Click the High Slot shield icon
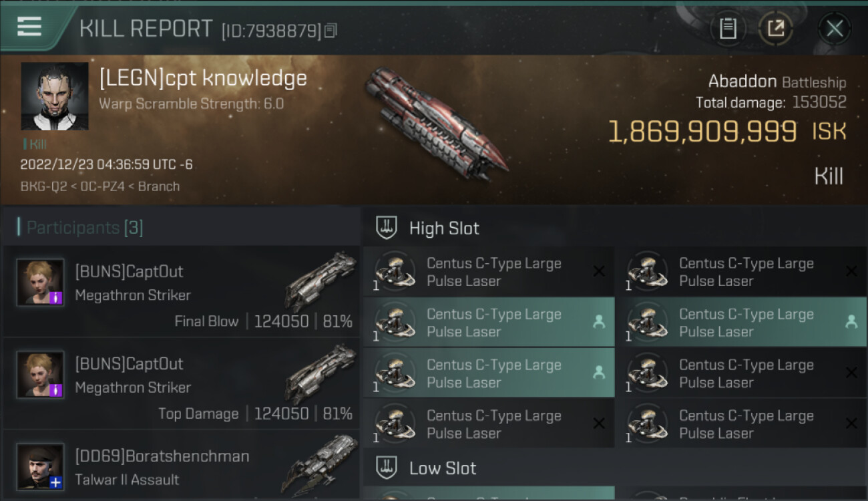Screen dimensions: 868x501 387,228
